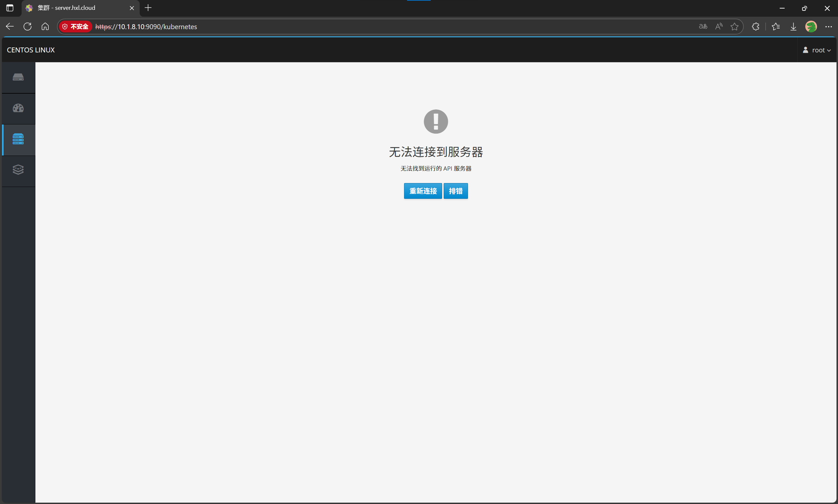Open the host system sidebar icon
This screenshot has width=838, height=504.
tap(18, 77)
